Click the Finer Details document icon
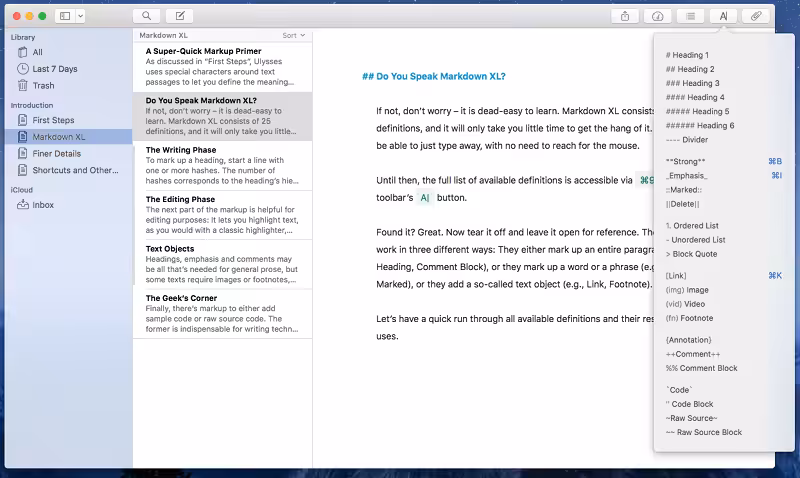Screen dimensions: 800x478 (x=22, y=154)
